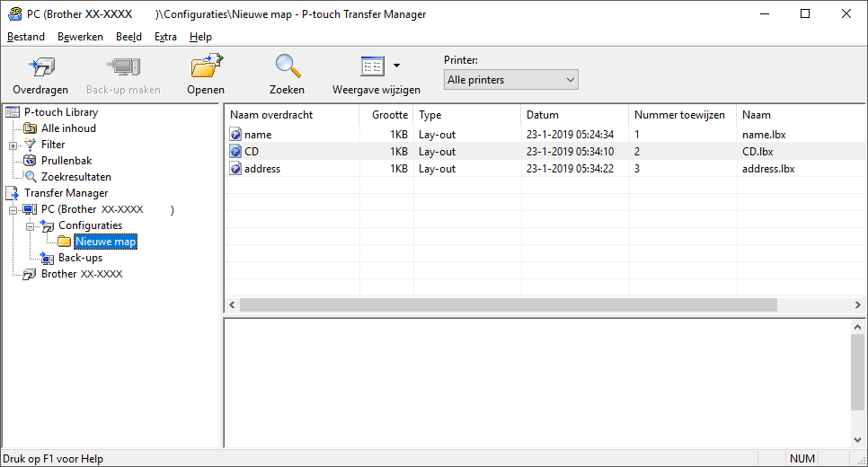Select Transfer Manager tree item
The height and width of the screenshot is (467, 868).
pos(66,193)
